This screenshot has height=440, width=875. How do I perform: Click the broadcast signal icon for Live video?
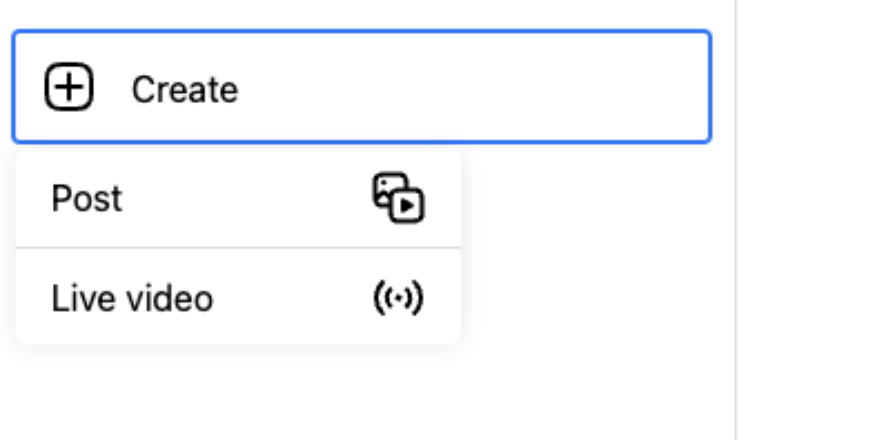(398, 297)
